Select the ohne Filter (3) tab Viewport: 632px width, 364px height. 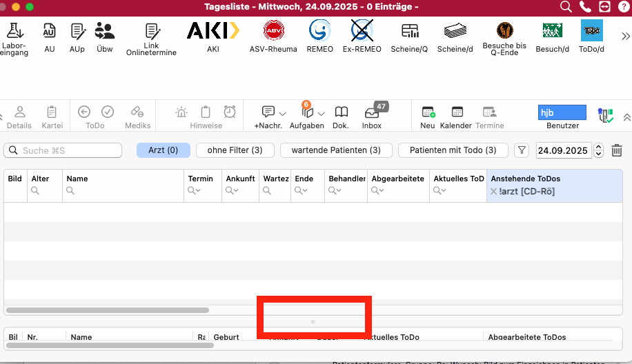click(x=235, y=150)
